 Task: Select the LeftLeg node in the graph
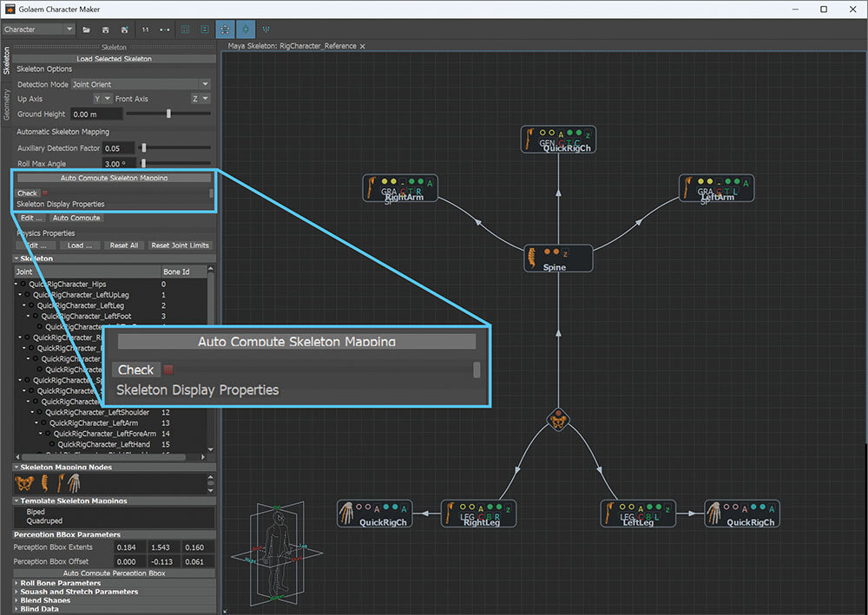638,514
